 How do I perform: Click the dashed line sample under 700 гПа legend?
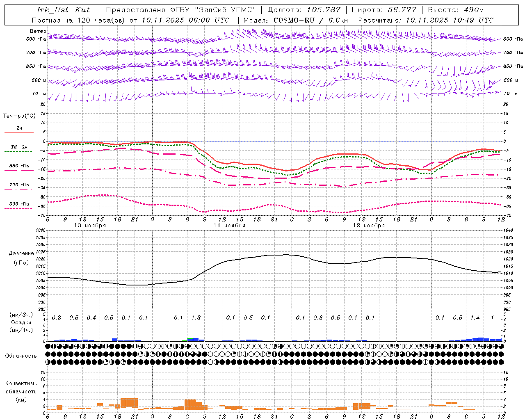pyautogui.click(x=18, y=190)
